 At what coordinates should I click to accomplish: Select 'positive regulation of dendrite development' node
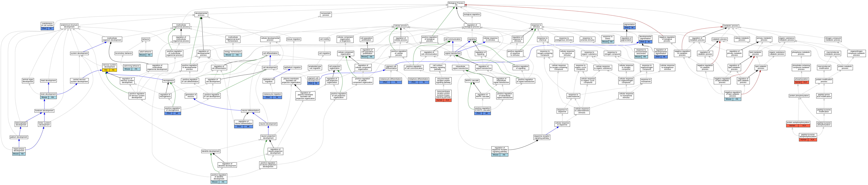click(x=219, y=179)
